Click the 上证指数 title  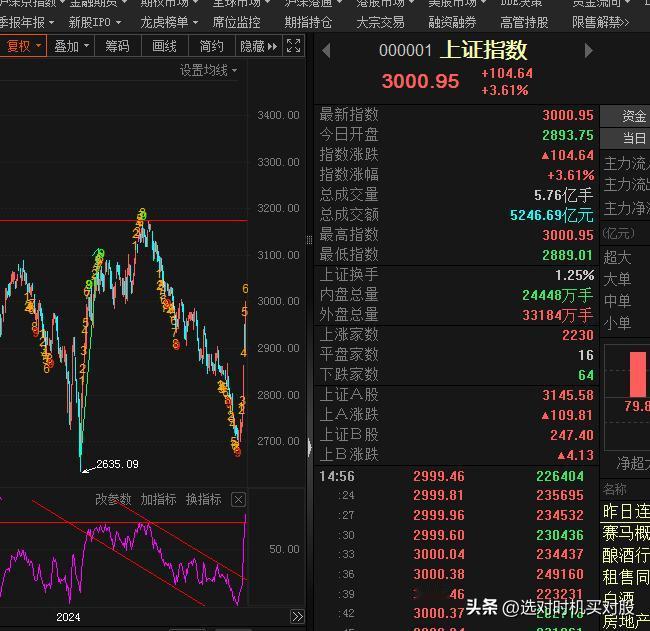tap(483, 50)
